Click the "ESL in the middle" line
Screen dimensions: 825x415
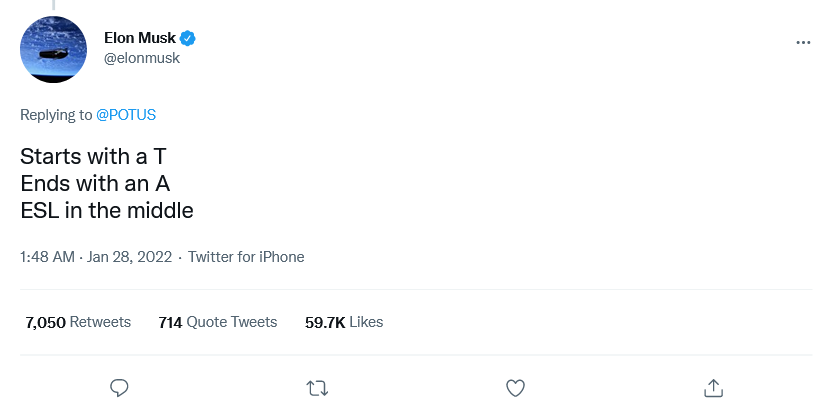point(106,210)
